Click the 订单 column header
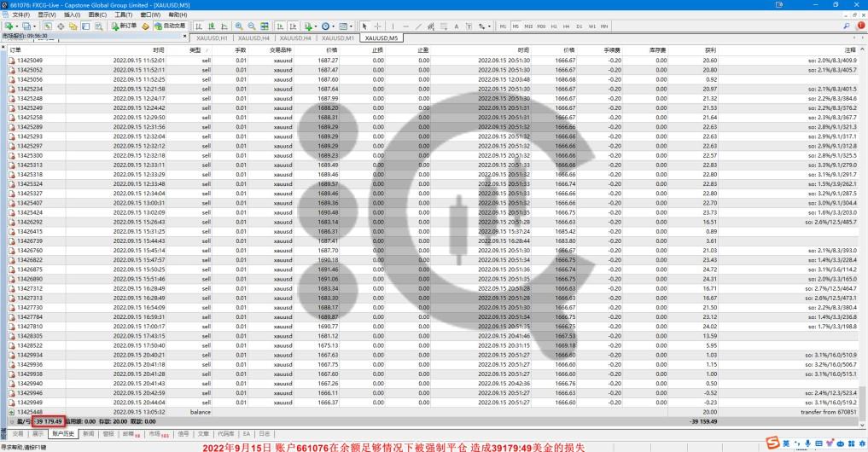The height and width of the screenshot is (452, 868). 15,50
